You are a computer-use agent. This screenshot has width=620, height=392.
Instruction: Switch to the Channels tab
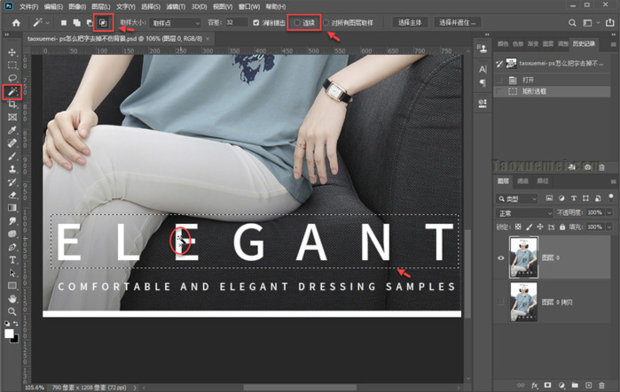[523, 181]
